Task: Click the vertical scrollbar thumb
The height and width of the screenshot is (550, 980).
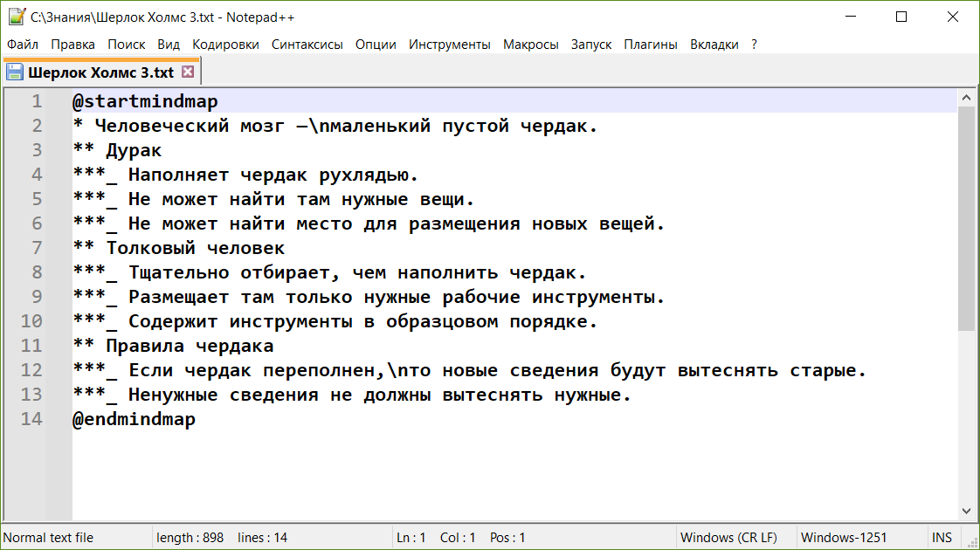Action: point(966,219)
